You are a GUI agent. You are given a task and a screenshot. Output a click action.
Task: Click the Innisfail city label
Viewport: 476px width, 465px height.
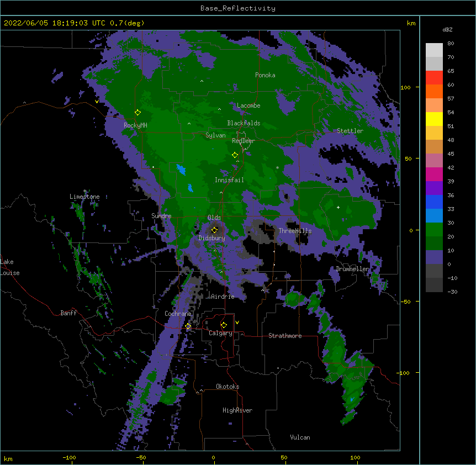click(229, 180)
